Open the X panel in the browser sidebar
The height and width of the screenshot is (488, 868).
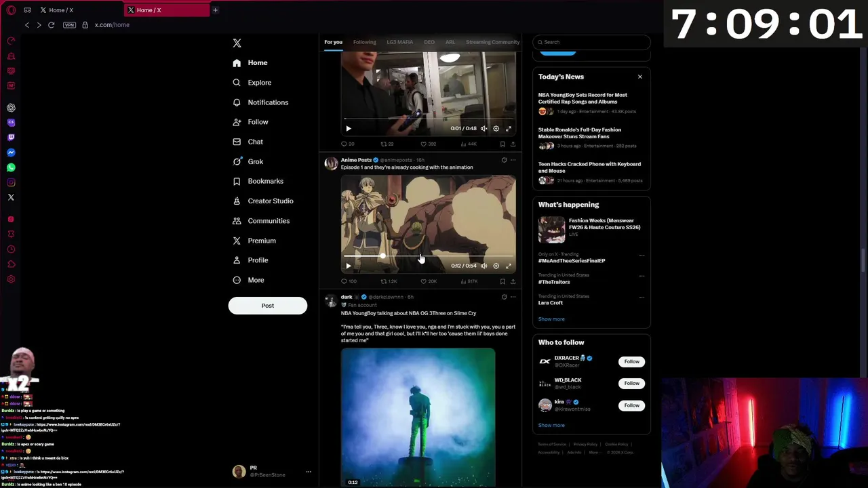coord(11,197)
